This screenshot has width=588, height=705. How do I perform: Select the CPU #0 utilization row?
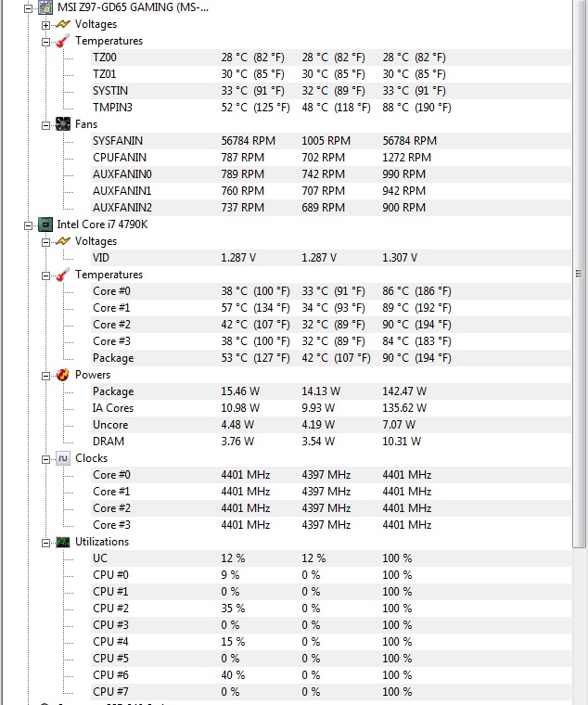pyautogui.click(x=331, y=574)
